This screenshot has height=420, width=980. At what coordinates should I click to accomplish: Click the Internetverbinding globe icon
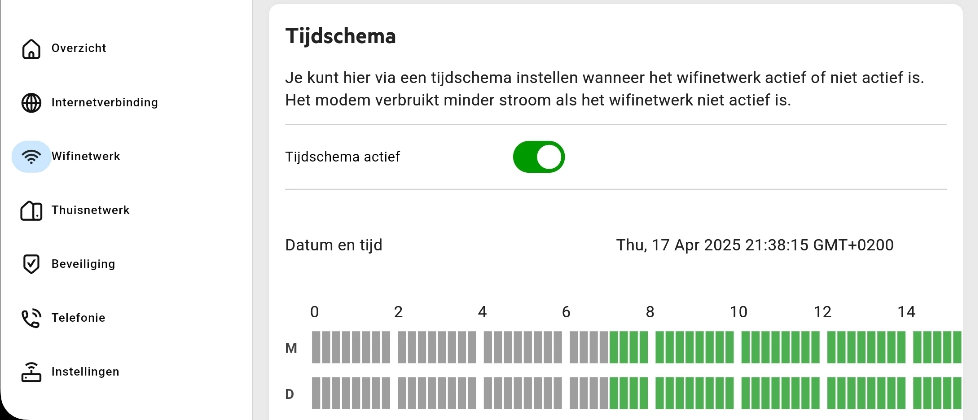31,103
